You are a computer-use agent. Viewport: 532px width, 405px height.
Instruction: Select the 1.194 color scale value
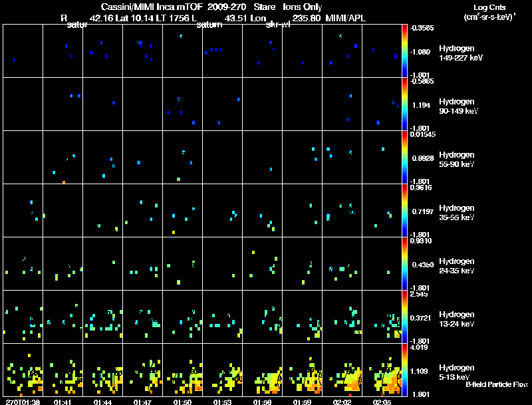421,105
